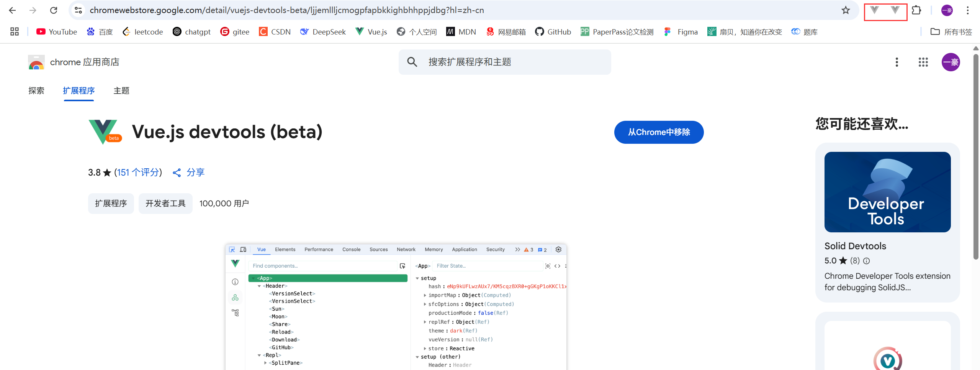The height and width of the screenshot is (370, 980).
Task: Open the GitHub bookmark
Action: click(553, 32)
